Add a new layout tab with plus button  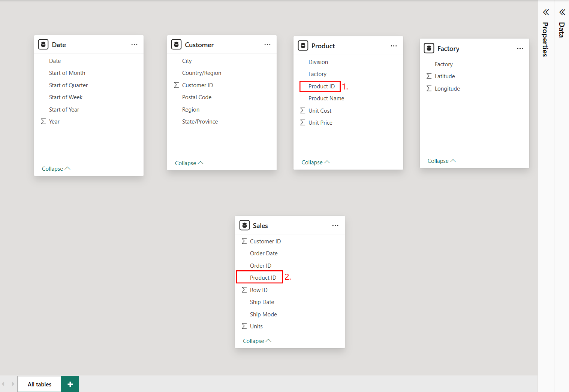[70, 384]
